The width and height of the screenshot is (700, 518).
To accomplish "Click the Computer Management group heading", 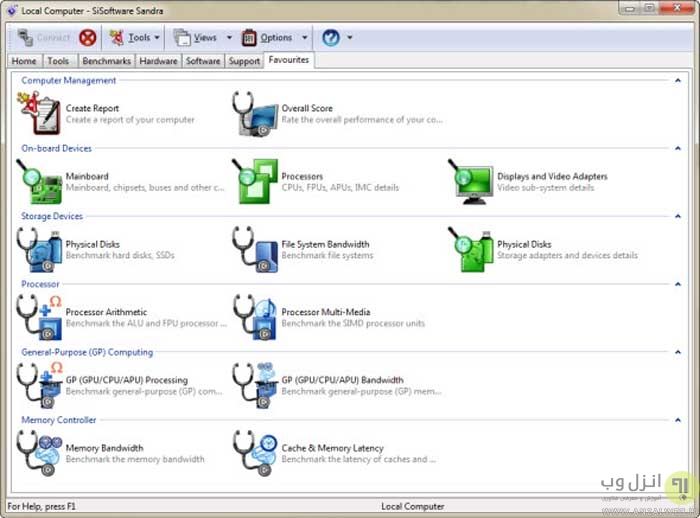I will (69, 80).
